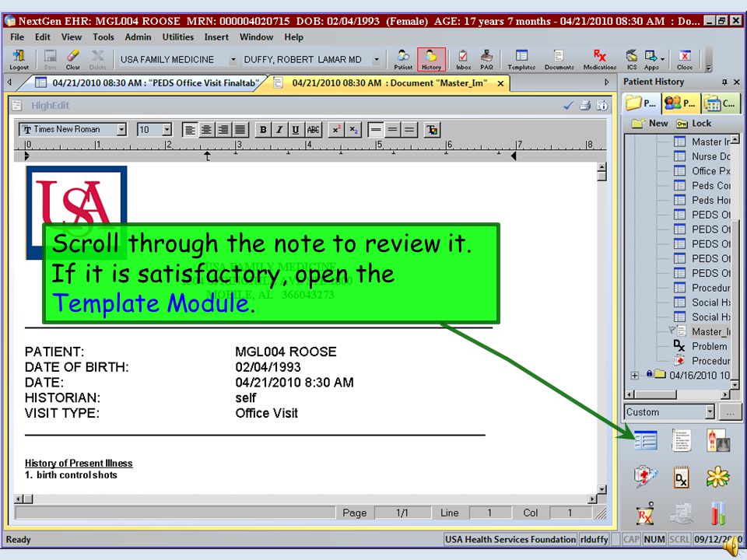747x560 pixels.
Task: Click the HighEdit document info icon
Action: [602, 106]
